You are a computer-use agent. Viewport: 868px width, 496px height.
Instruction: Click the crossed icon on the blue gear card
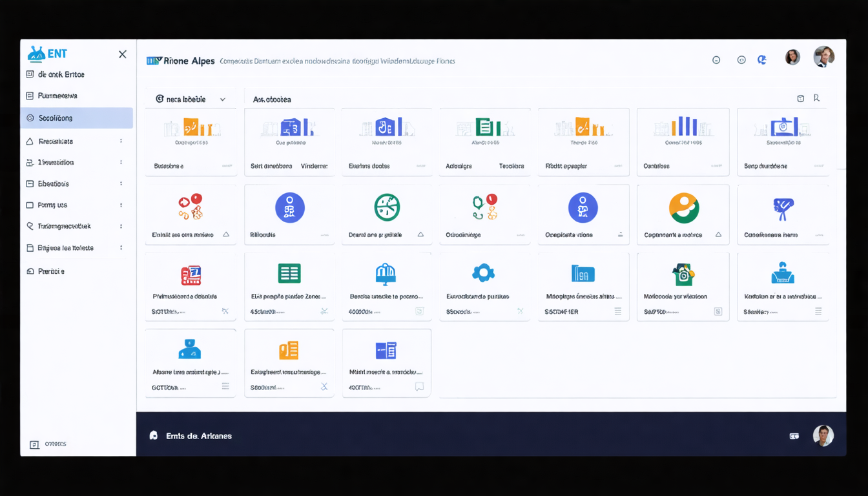point(520,311)
